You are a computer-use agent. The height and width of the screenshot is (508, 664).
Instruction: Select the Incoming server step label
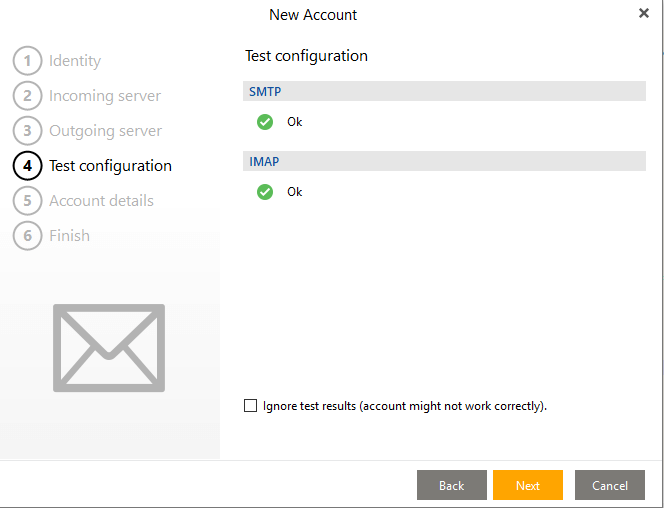coord(105,96)
